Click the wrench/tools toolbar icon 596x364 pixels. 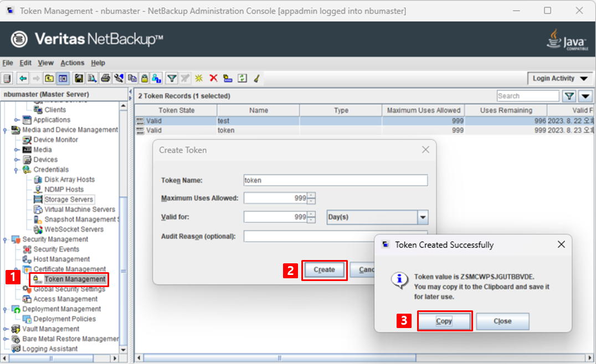(119, 79)
